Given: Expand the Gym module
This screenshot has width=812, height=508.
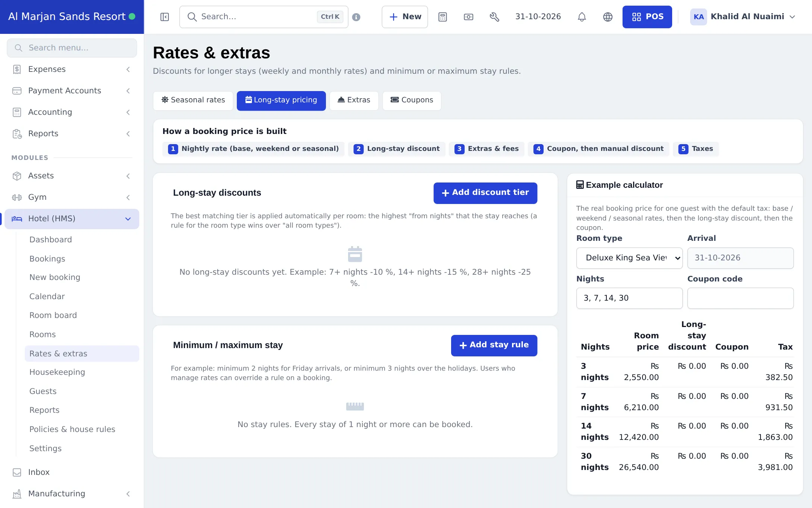Looking at the screenshot, I should tap(72, 197).
